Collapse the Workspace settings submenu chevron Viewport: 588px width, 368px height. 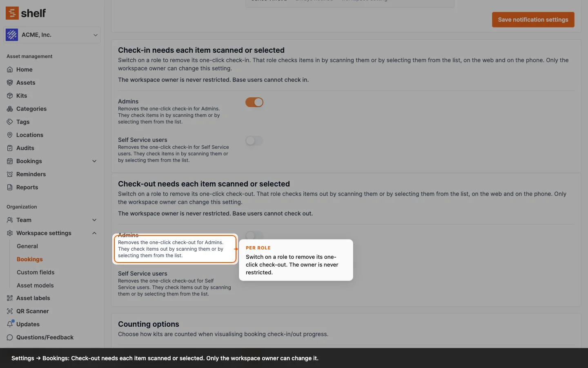click(x=94, y=233)
